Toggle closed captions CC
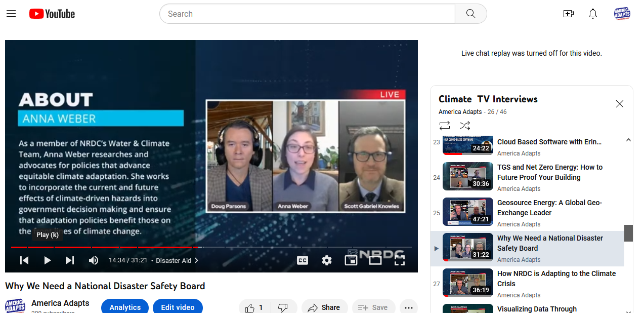644x313 pixels. point(303,260)
